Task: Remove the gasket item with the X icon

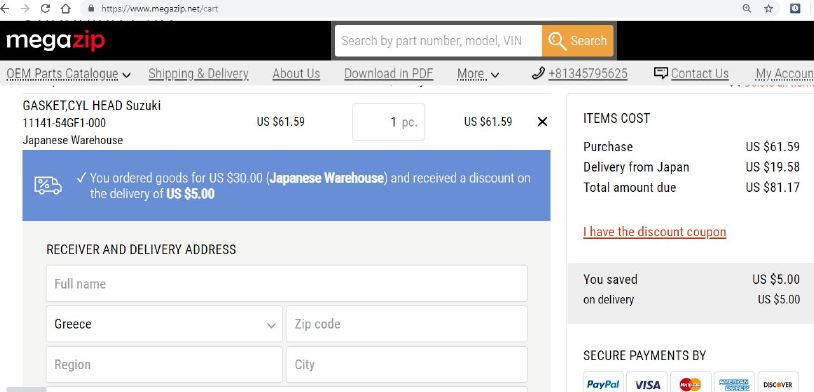Action: click(542, 122)
